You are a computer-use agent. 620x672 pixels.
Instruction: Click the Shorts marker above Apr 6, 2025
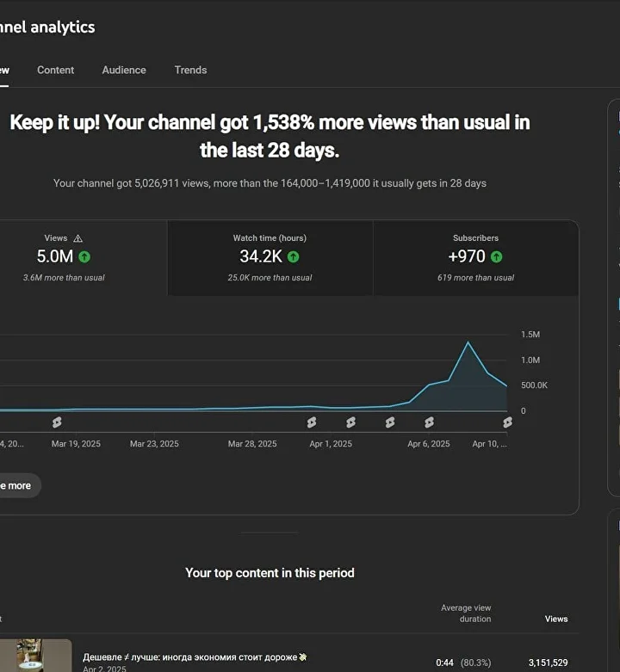click(429, 422)
